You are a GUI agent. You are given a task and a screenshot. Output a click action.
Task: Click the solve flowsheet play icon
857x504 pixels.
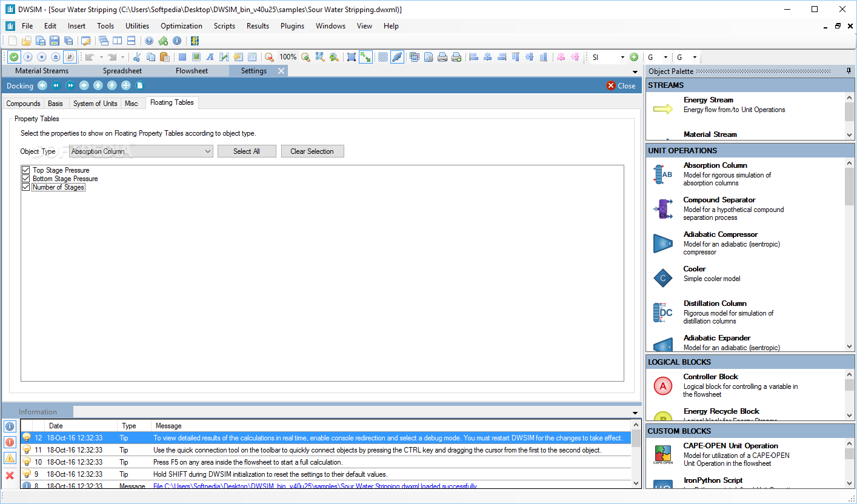point(27,57)
